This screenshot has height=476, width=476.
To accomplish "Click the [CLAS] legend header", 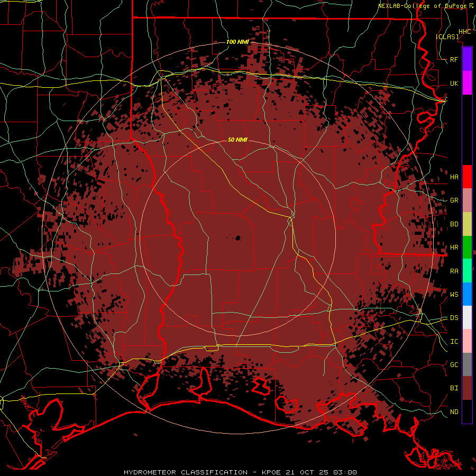I will click(447, 37).
